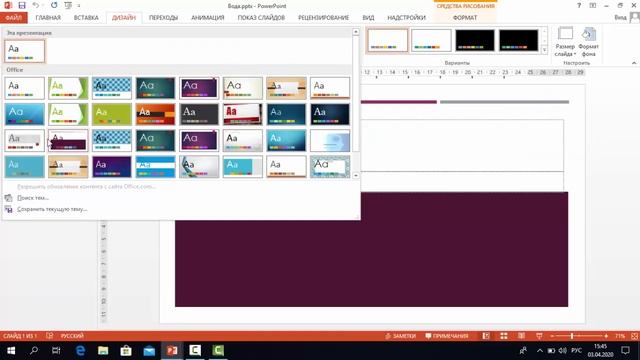Open the green Camtasia taskbar icon
The height and width of the screenshot is (360, 640).
[x=218, y=350]
